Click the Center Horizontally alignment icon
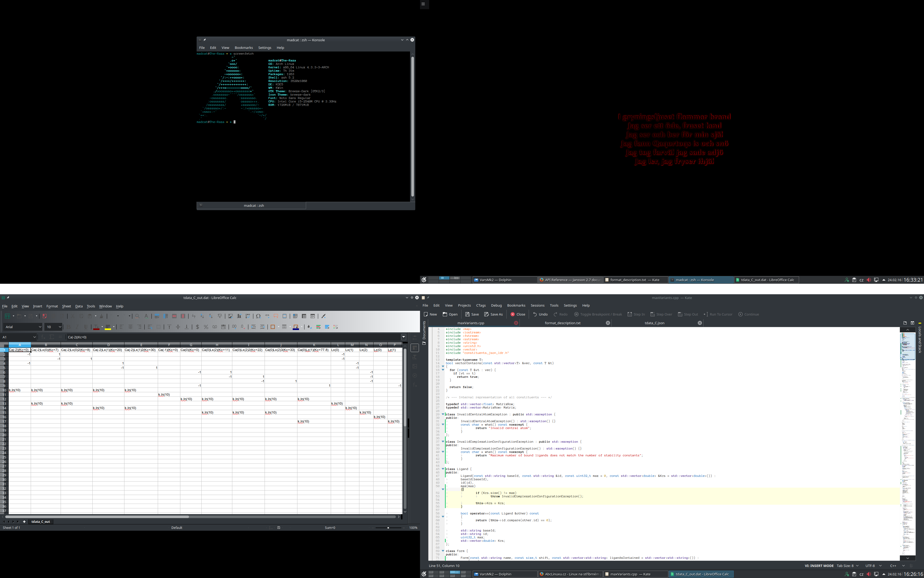The height and width of the screenshot is (578, 924). [x=130, y=327]
